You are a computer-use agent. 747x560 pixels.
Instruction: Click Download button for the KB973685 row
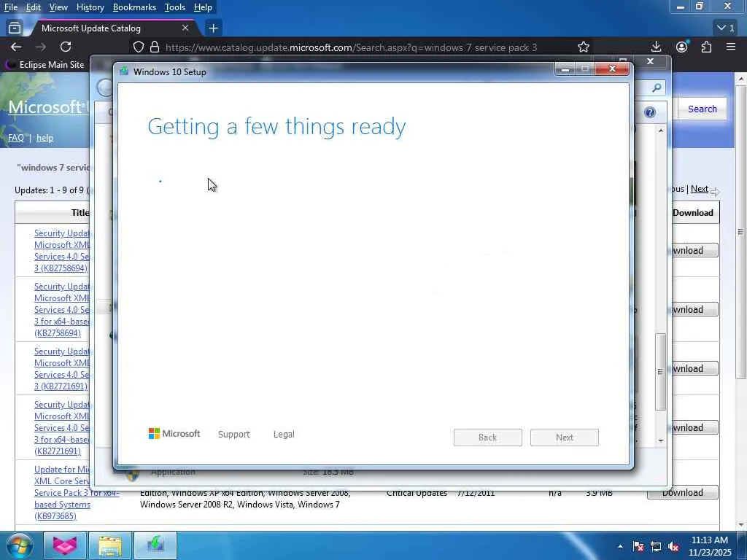(x=682, y=492)
